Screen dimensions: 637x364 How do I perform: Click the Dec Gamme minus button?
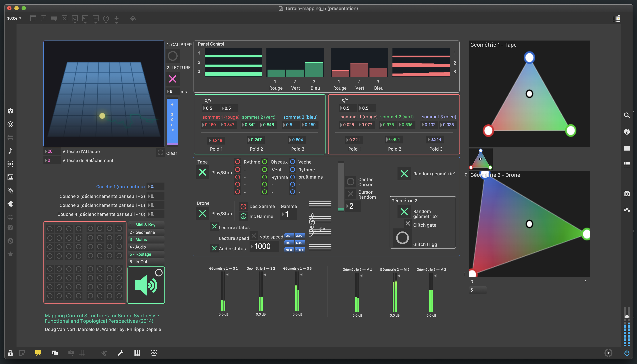pyautogui.click(x=243, y=207)
